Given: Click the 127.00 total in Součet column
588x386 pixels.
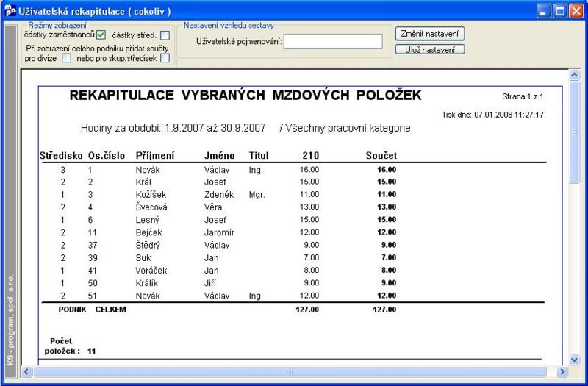Looking at the screenshot, I should tap(384, 310).
